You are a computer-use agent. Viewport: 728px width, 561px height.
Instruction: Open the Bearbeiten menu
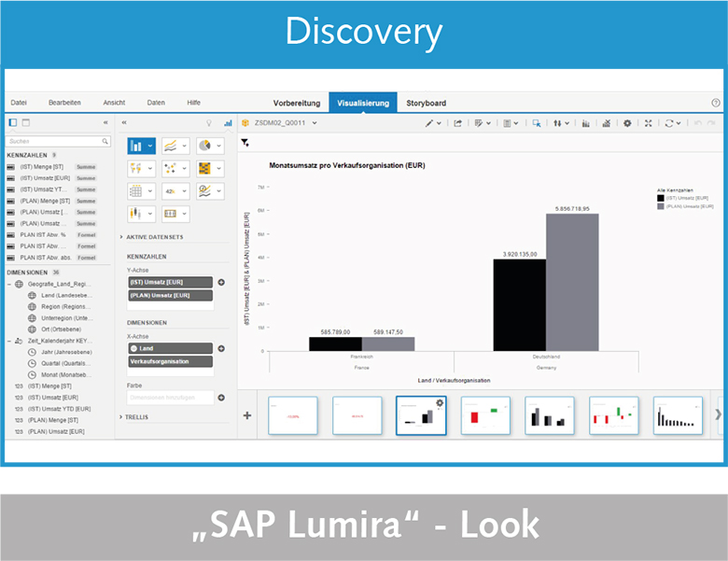coord(64,103)
